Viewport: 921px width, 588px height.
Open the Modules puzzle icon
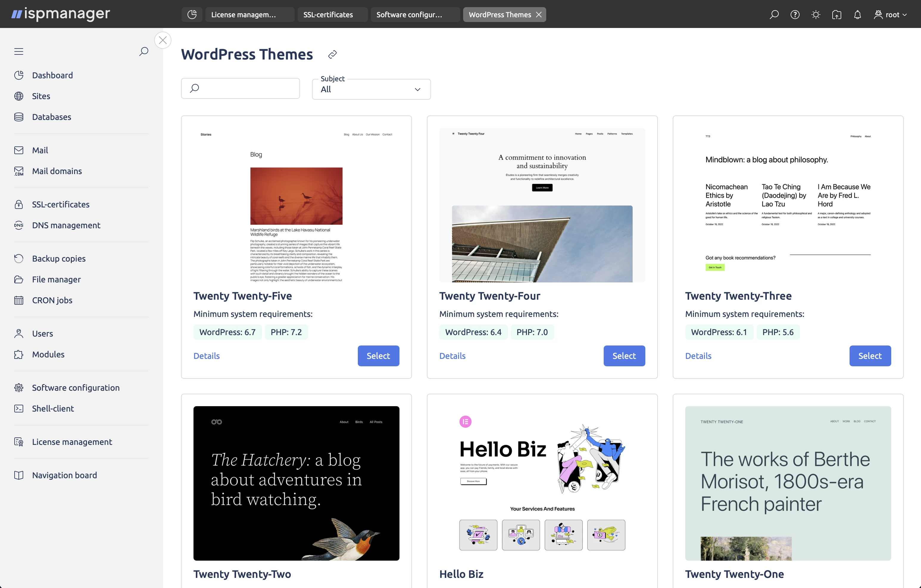[19, 354]
